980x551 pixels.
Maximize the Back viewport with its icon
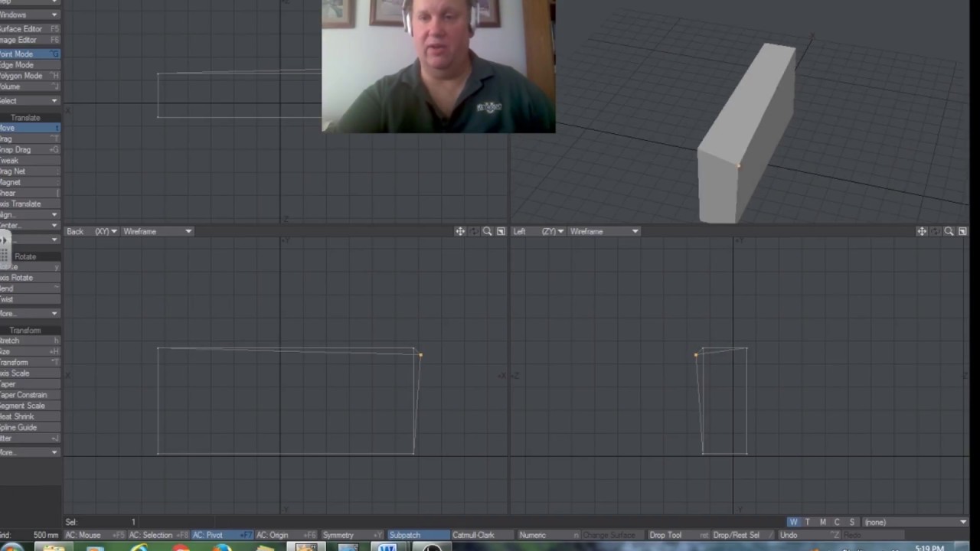pos(501,231)
